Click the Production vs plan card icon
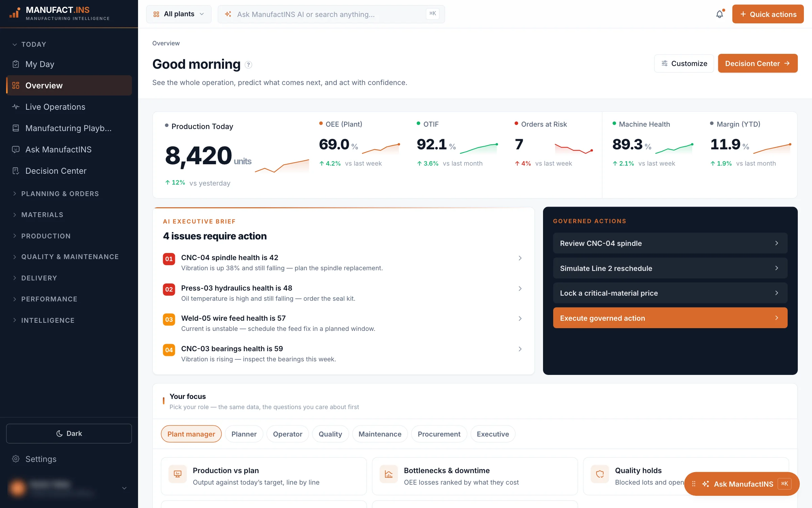The width and height of the screenshot is (812, 508). pyautogui.click(x=178, y=474)
